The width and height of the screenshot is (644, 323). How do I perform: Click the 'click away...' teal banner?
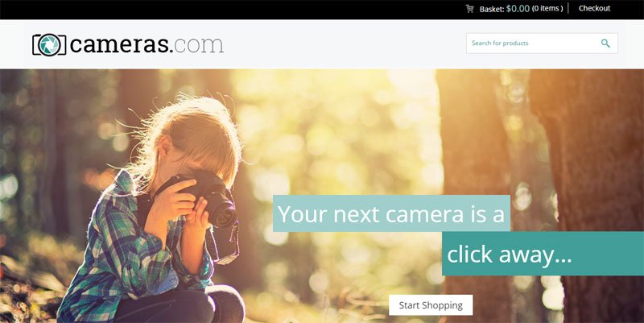tap(543, 254)
